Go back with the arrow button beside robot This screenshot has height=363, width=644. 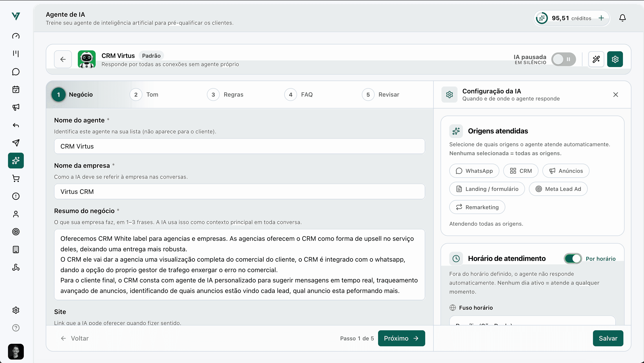(x=63, y=59)
